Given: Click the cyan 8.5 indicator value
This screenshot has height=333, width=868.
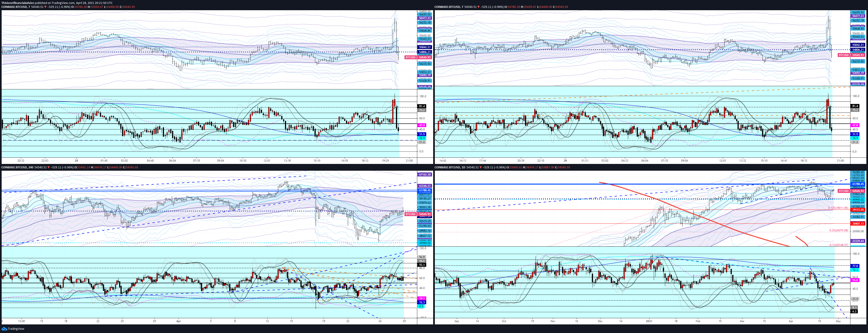Looking at the screenshot, I should 421,306.
